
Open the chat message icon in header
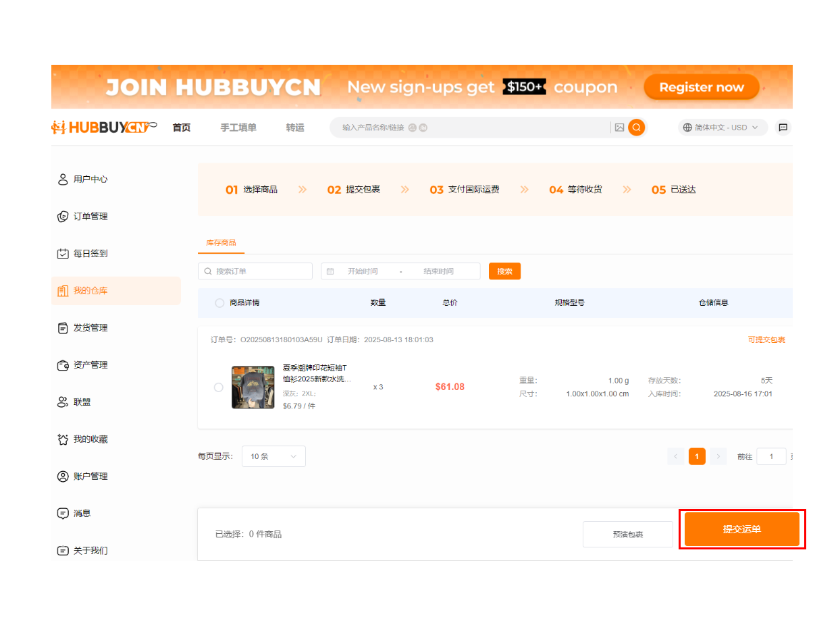click(783, 128)
